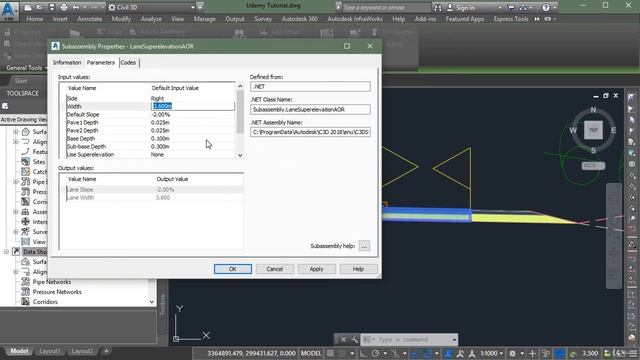The image size is (640, 360).
Task: Open the Express Tools ribbon tab
Action: [x=511, y=19]
